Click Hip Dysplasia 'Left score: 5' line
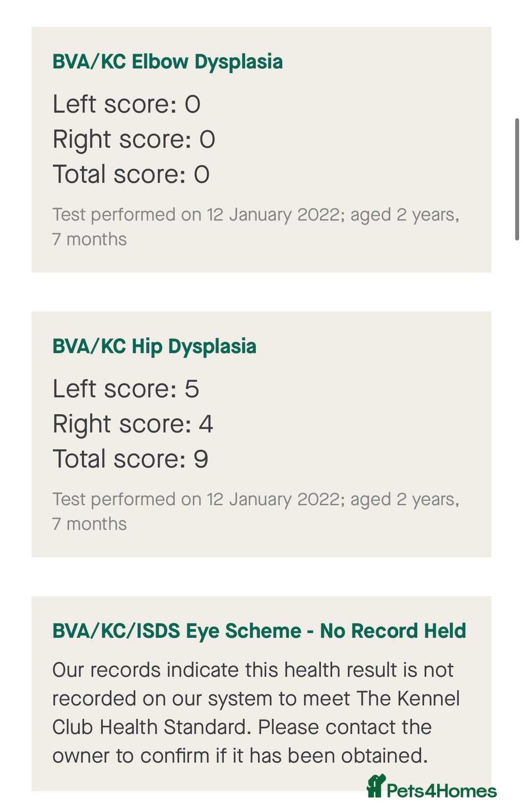 tap(126, 389)
